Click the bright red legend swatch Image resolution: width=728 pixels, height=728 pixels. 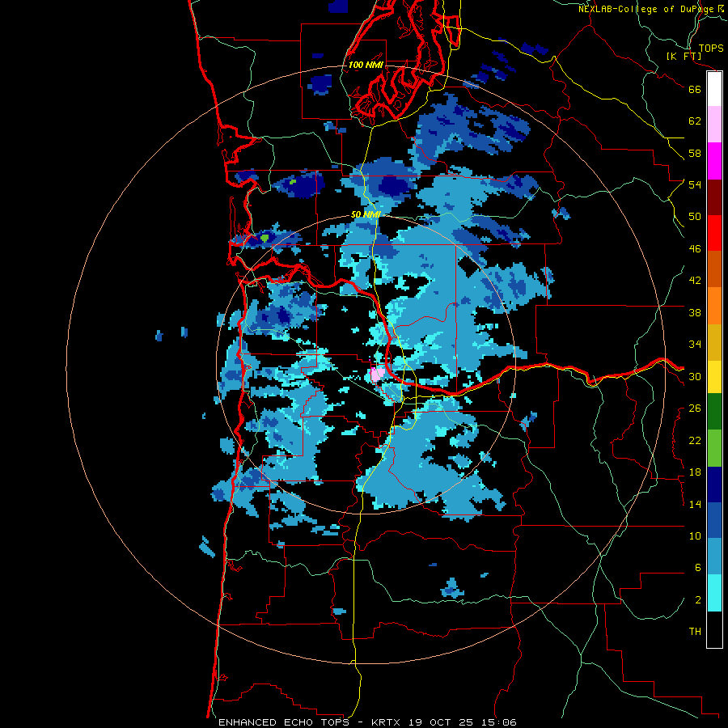coord(714,233)
